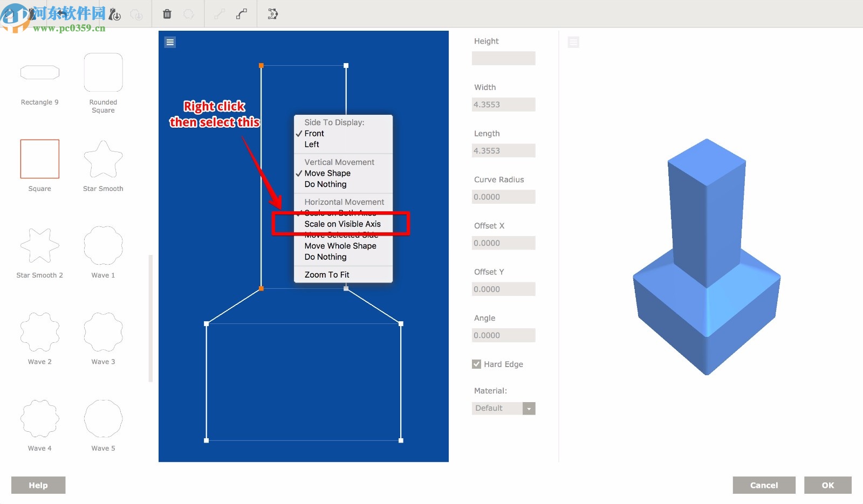Select the curved segment tool
The height and width of the screenshot is (504, 863).
click(x=240, y=14)
